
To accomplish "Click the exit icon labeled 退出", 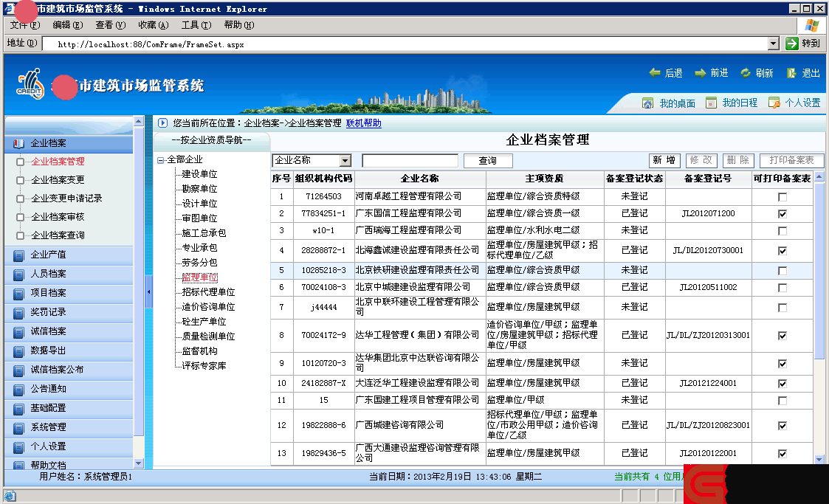I will pos(791,73).
